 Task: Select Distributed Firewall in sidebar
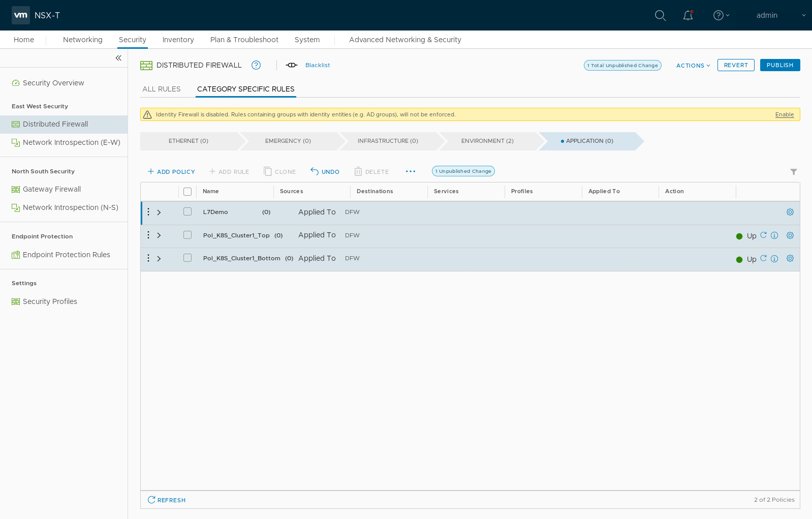tap(64, 124)
